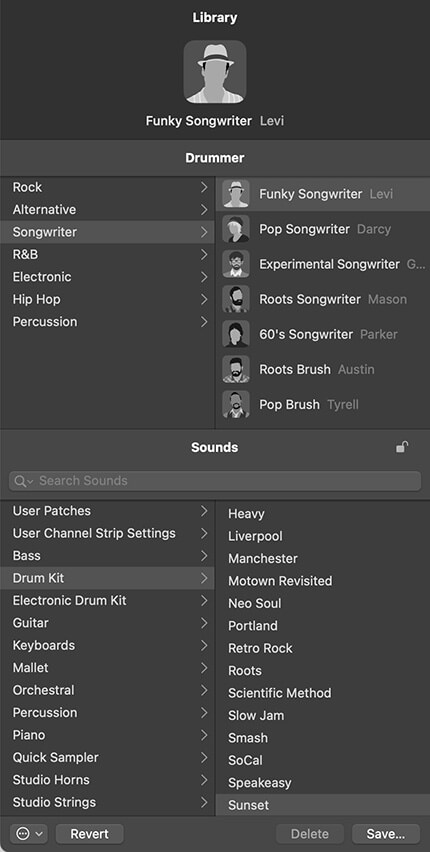The width and height of the screenshot is (430, 852).
Task: Expand the Studio Horns category arrow
Action: (x=204, y=780)
